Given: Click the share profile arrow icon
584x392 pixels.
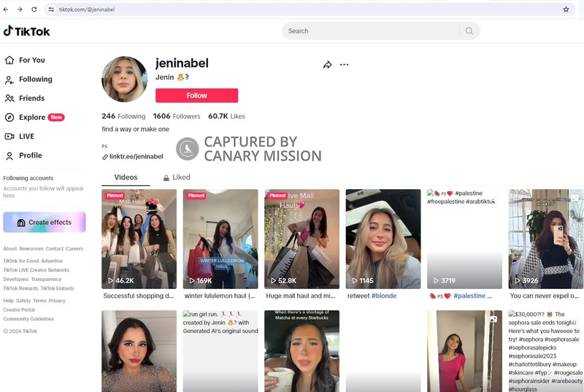Looking at the screenshot, I should click(x=327, y=65).
